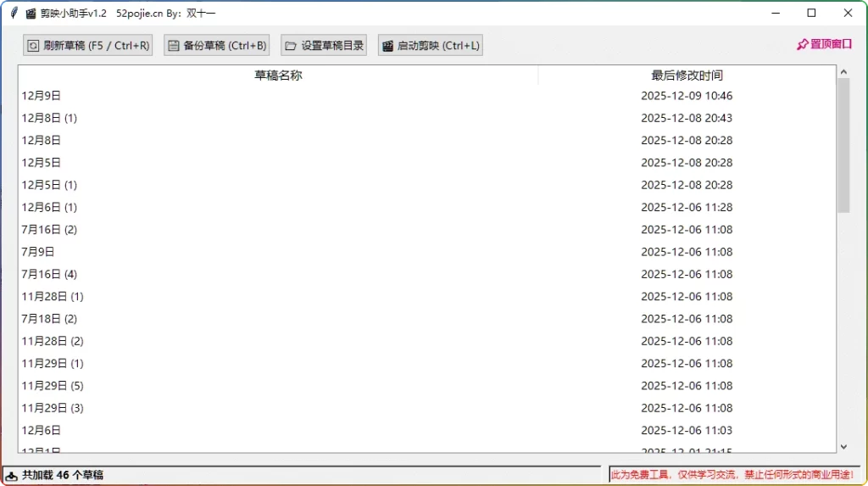Select draft 12月8日
The width and height of the screenshot is (868, 486).
[427, 140]
